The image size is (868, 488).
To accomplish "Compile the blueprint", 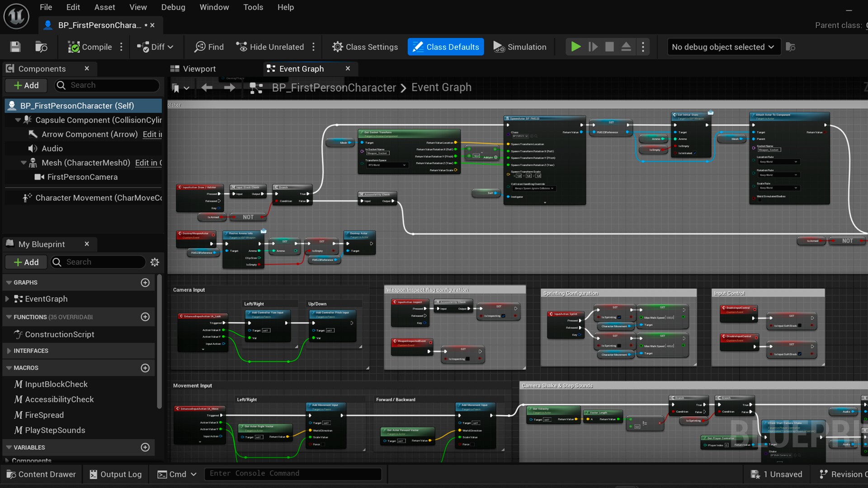I will pos(90,47).
